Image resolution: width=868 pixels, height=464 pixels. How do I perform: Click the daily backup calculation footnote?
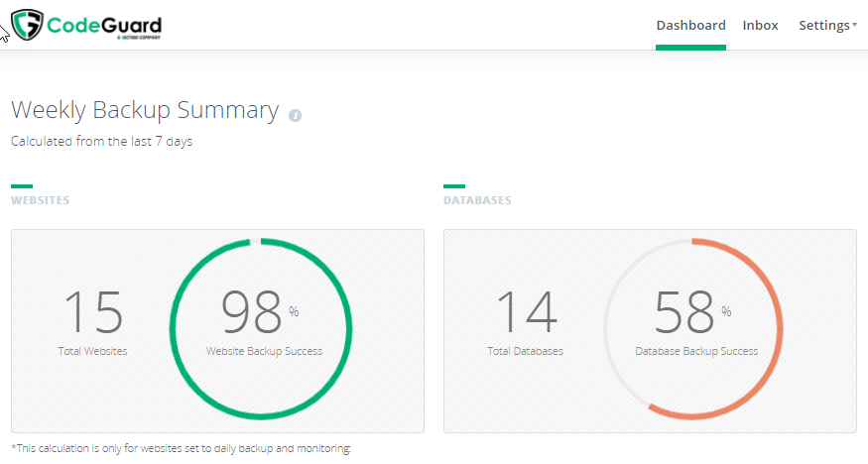pos(181,449)
